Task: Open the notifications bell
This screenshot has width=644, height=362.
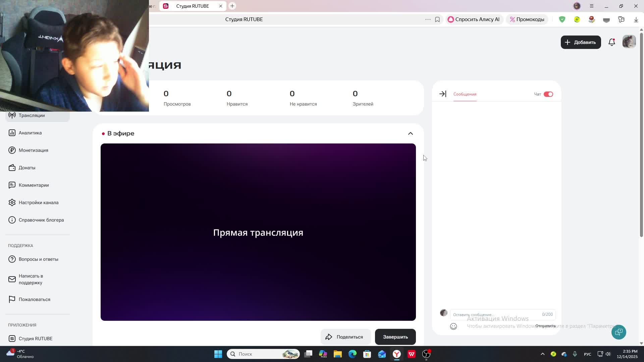Action: coord(612,42)
